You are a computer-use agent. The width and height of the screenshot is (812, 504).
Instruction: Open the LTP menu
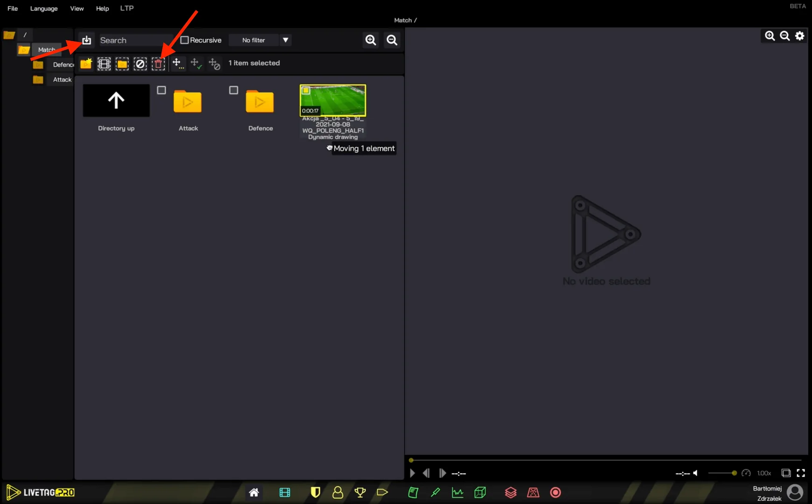pyautogui.click(x=126, y=8)
